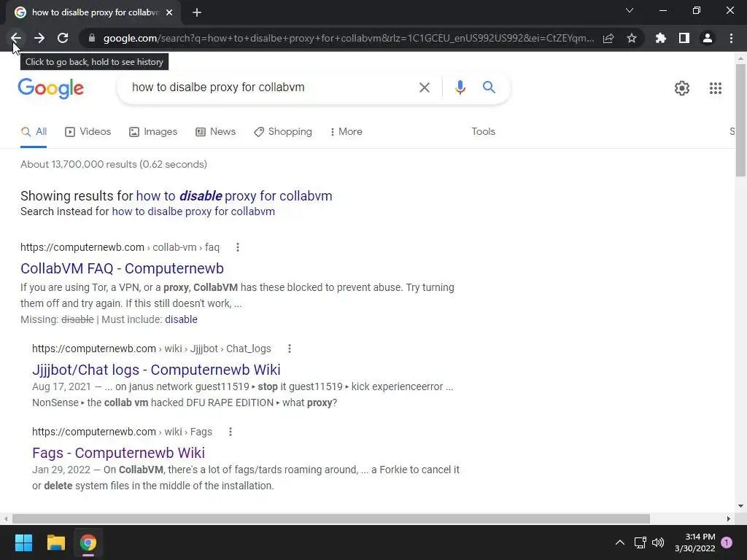Open the Google apps grid

(x=715, y=88)
